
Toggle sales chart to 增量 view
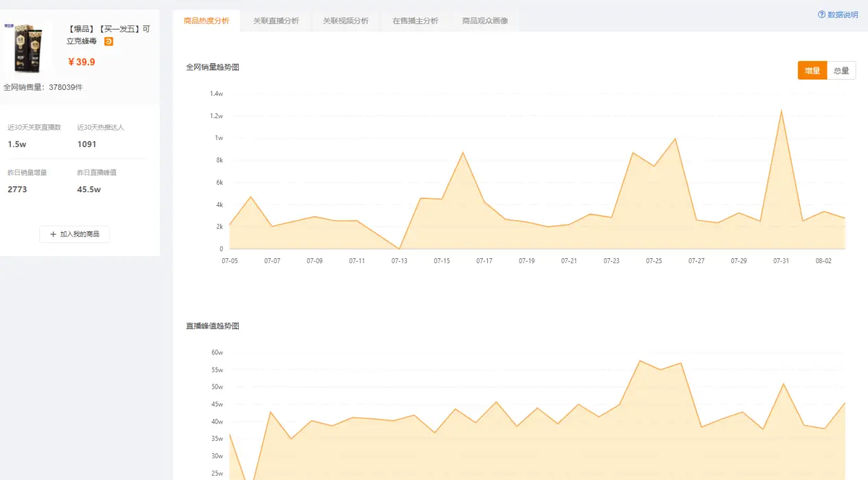click(x=812, y=71)
